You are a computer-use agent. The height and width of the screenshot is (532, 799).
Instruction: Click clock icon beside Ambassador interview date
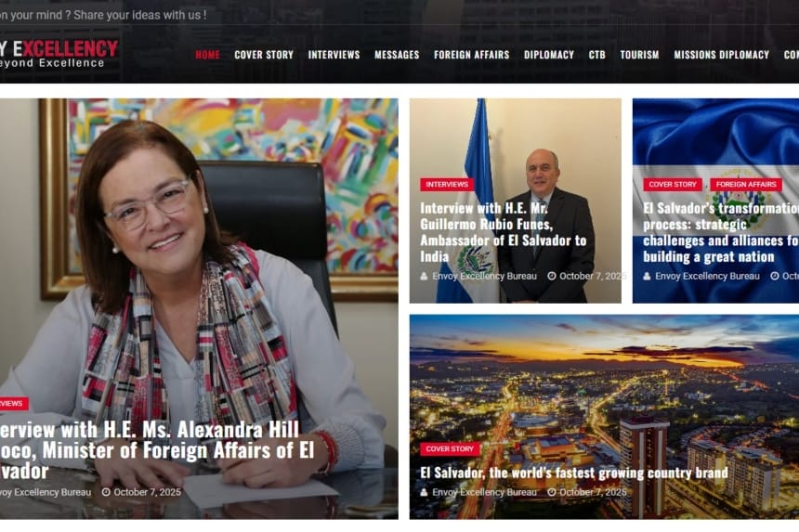(x=551, y=276)
